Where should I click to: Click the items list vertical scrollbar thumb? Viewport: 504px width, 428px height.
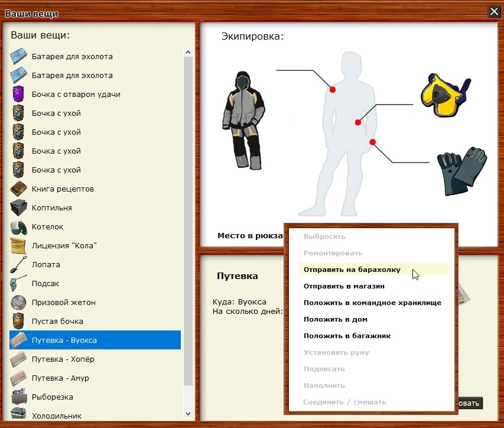click(x=188, y=221)
